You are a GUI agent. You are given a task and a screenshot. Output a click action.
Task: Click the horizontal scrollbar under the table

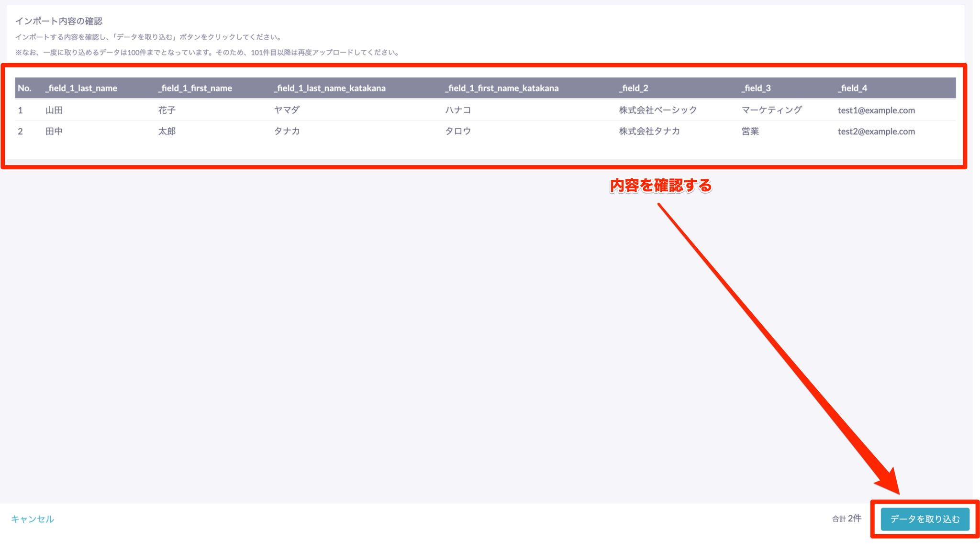point(483,162)
